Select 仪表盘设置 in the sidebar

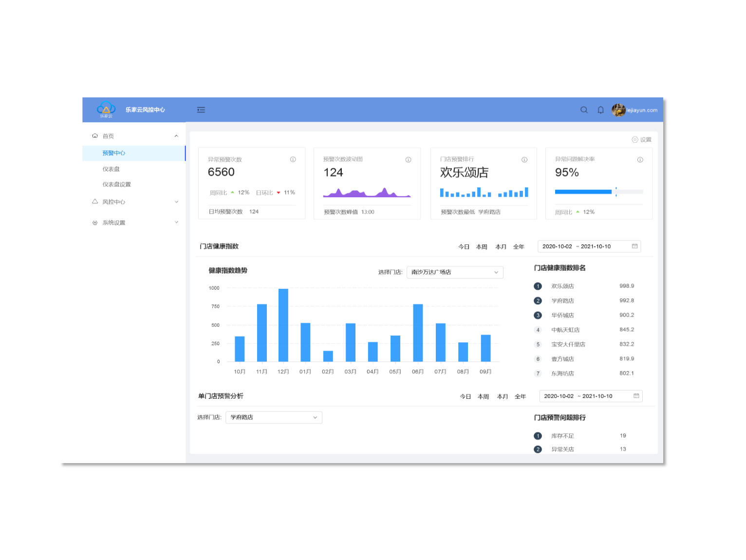116,185
